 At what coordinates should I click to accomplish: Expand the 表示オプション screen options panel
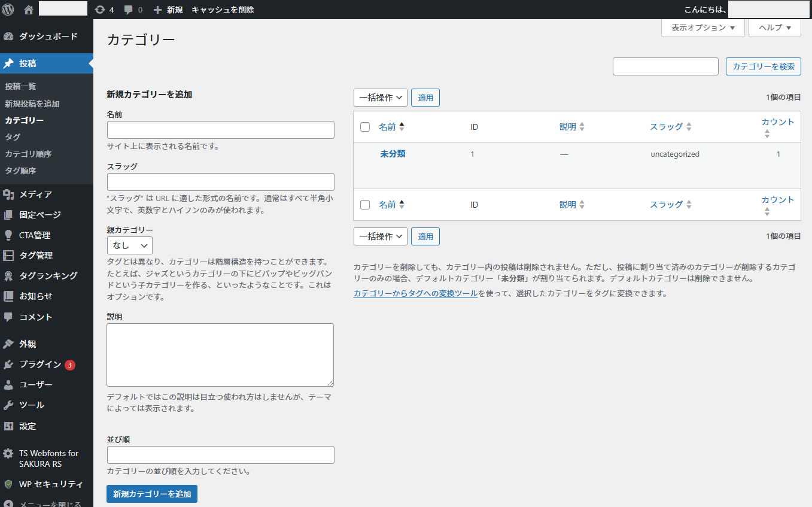pyautogui.click(x=703, y=28)
